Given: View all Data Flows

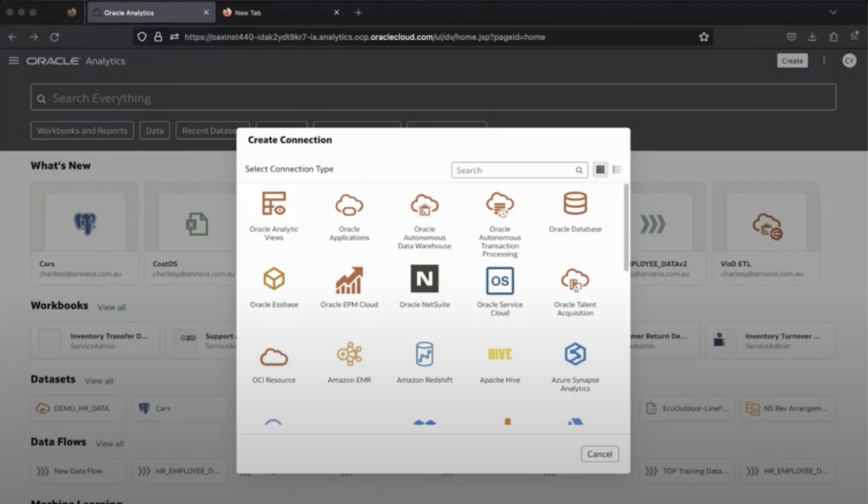Looking at the screenshot, I should [x=109, y=444].
